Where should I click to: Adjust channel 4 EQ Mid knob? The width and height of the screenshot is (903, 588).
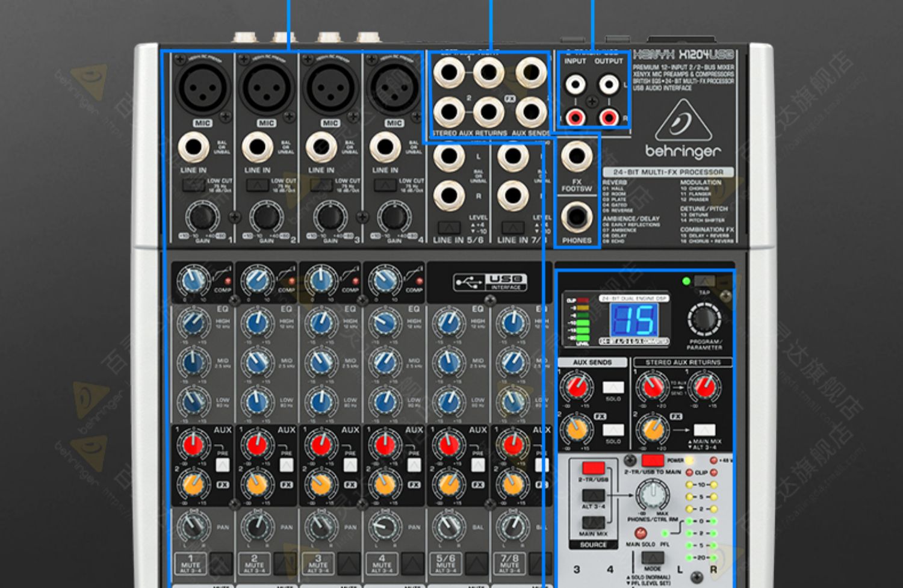(385, 362)
